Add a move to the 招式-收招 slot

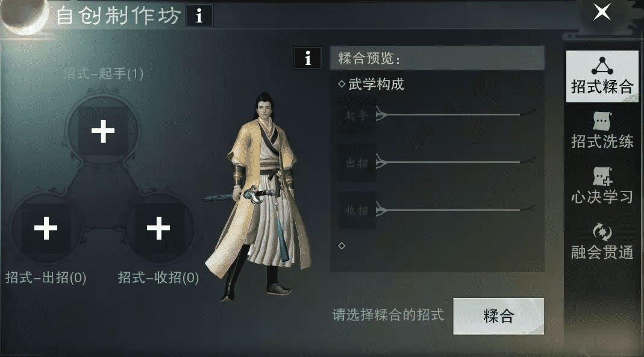tap(158, 228)
